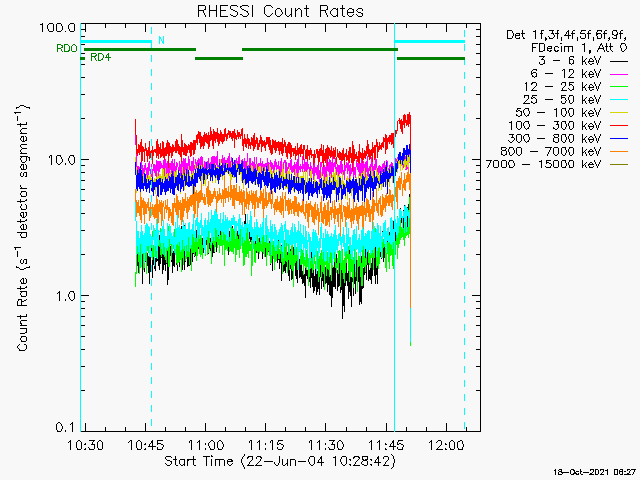
Task: Click the cyan N marker at top
Action: pyautogui.click(x=162, y=41)
